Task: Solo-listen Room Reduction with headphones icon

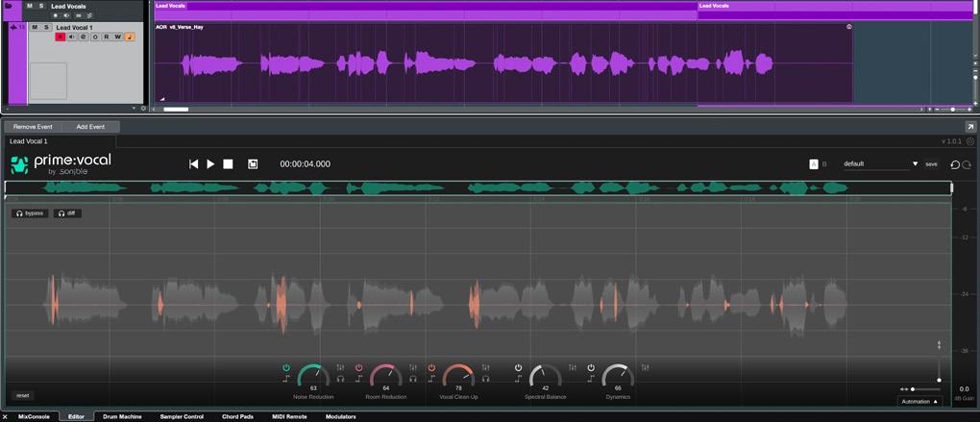Action: 413,378
